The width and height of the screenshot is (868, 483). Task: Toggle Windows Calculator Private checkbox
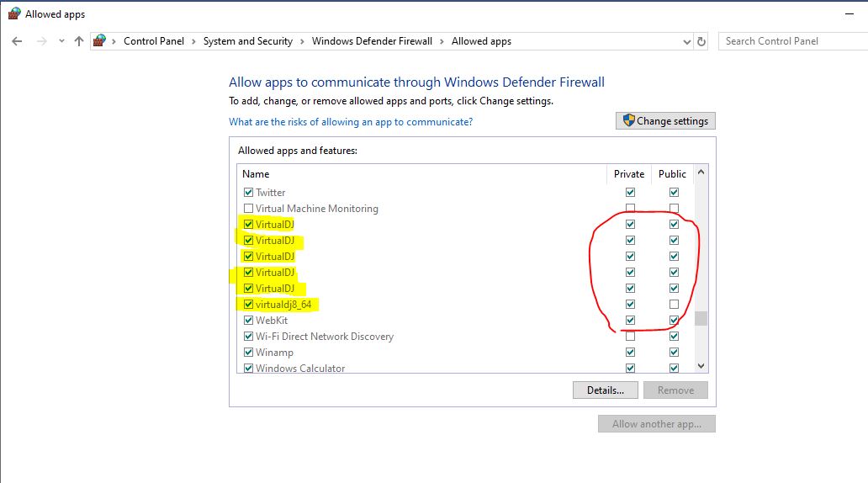click(x=630, y=368)
